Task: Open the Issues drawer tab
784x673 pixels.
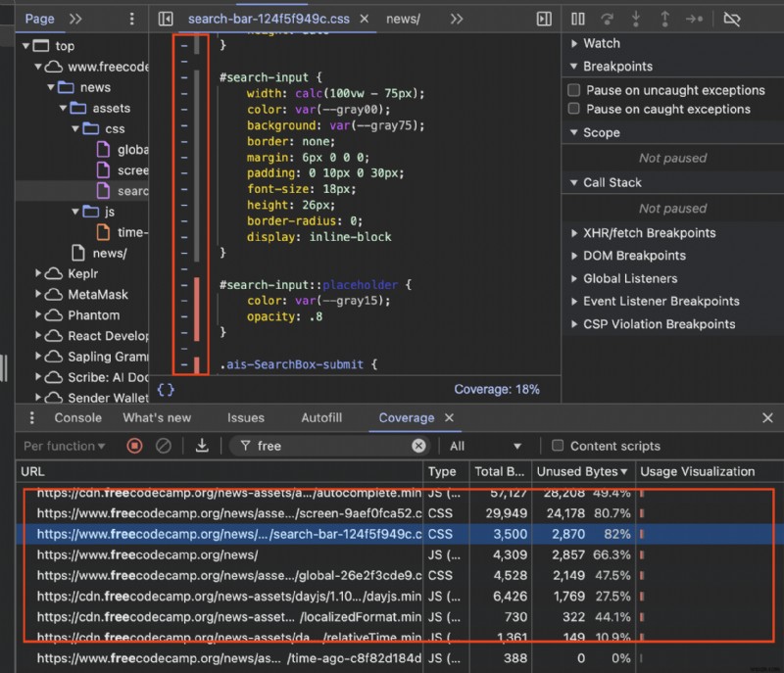Action: 246,417
